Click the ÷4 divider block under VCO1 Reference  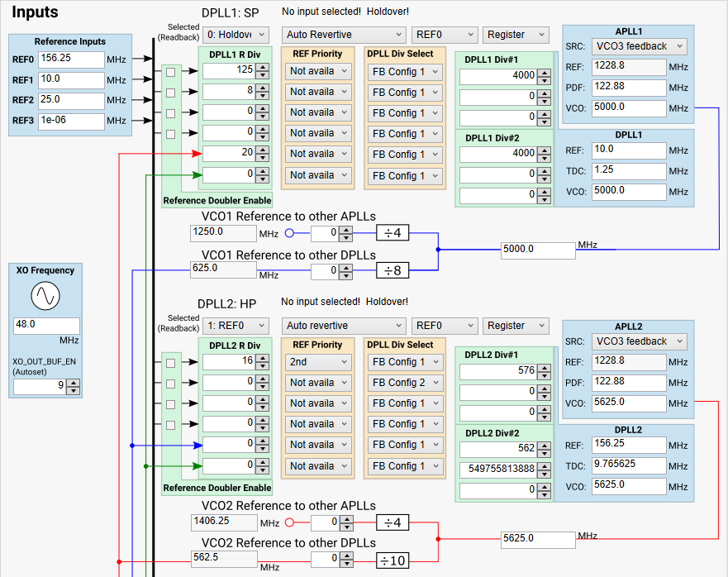pyautogui.click(x=393, y=233)
